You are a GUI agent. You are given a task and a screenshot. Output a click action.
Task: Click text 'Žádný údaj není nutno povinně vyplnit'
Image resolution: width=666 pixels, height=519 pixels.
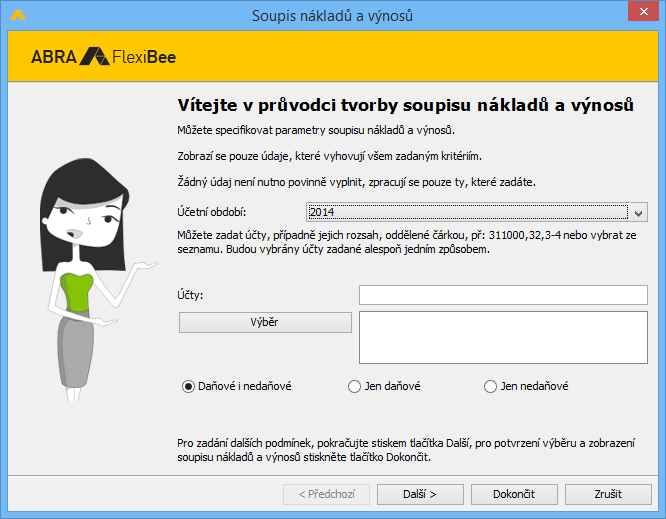(271, 182)
